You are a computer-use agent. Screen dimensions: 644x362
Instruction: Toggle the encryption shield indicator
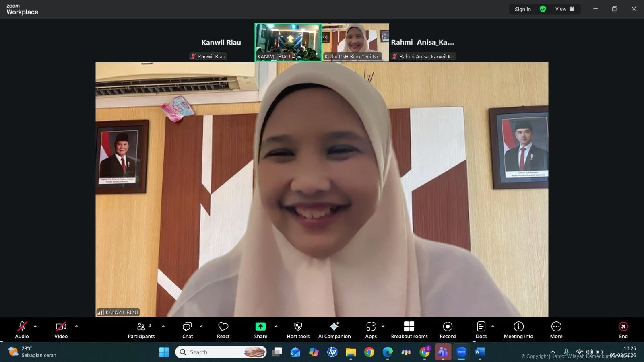[543, 9]
